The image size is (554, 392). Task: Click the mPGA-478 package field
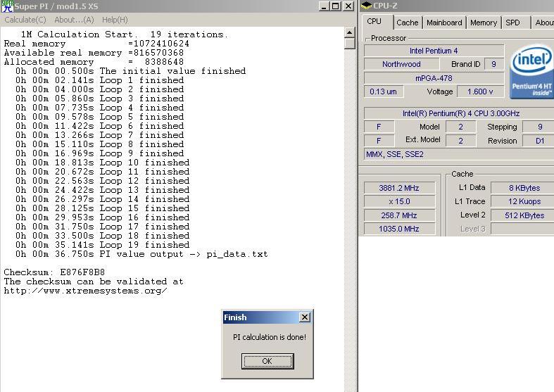click(434, 78)
